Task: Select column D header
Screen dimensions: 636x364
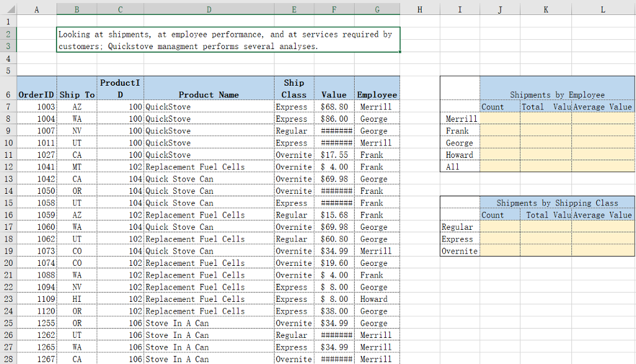Action: pyautogui.click(x=209, y=10)
